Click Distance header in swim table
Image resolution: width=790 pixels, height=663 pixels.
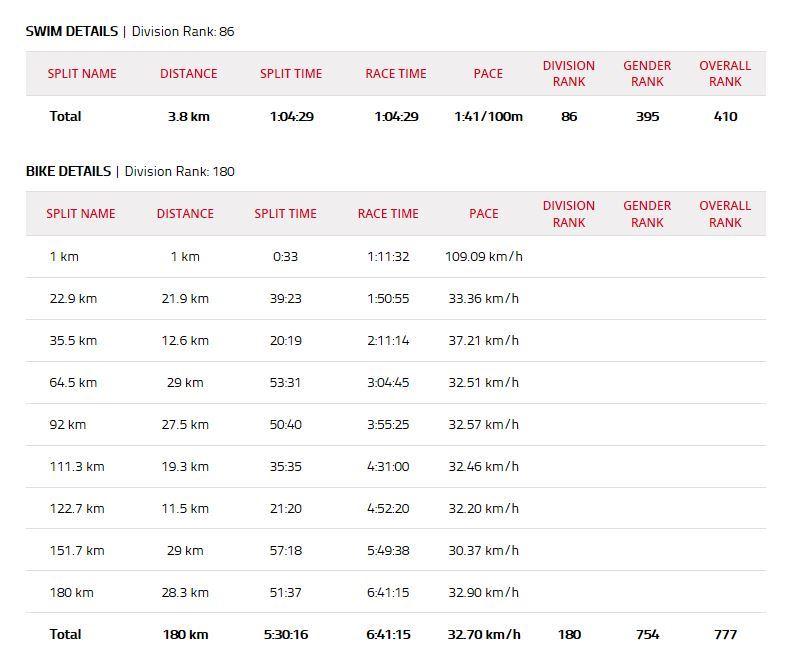tap(188, 74)
